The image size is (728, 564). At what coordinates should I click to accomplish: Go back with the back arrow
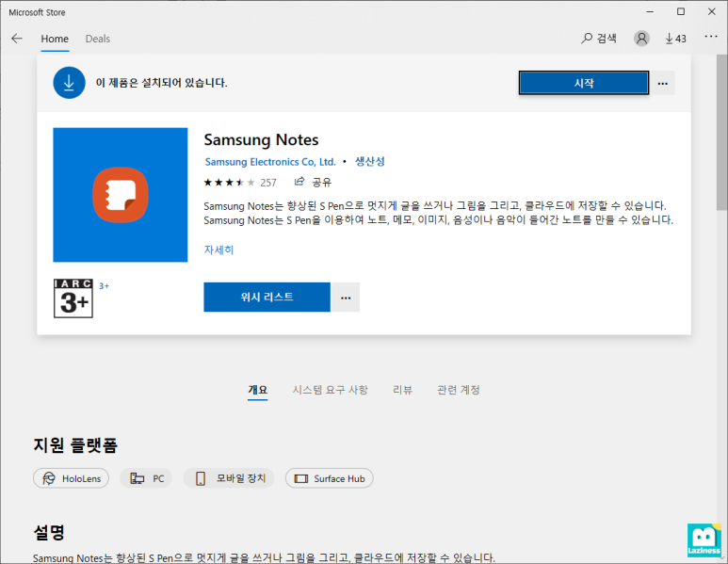point(17,39)
